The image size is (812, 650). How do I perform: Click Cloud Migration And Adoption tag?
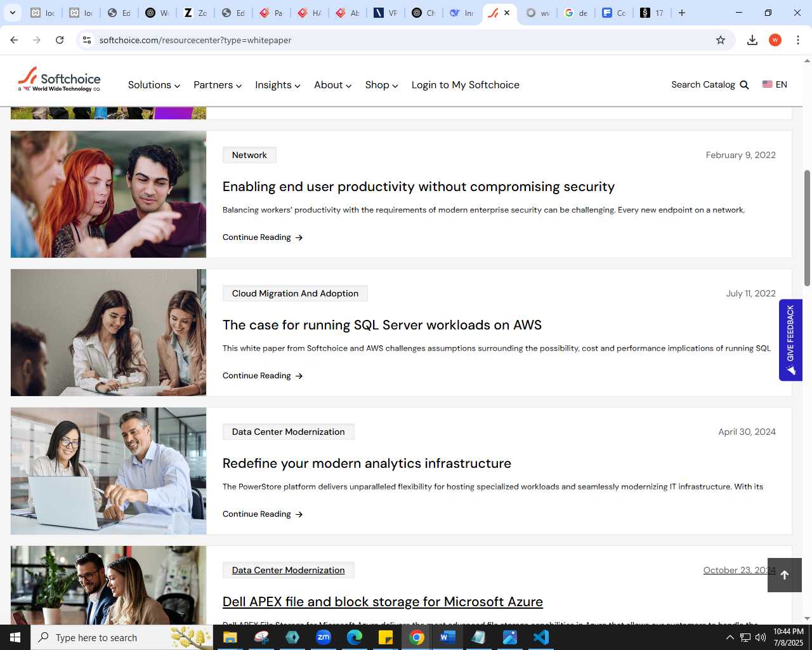pos(295,293)
